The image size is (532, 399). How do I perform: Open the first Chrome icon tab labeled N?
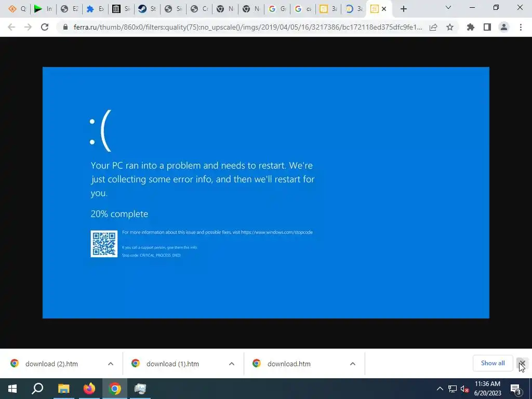(x=225, y=9)
